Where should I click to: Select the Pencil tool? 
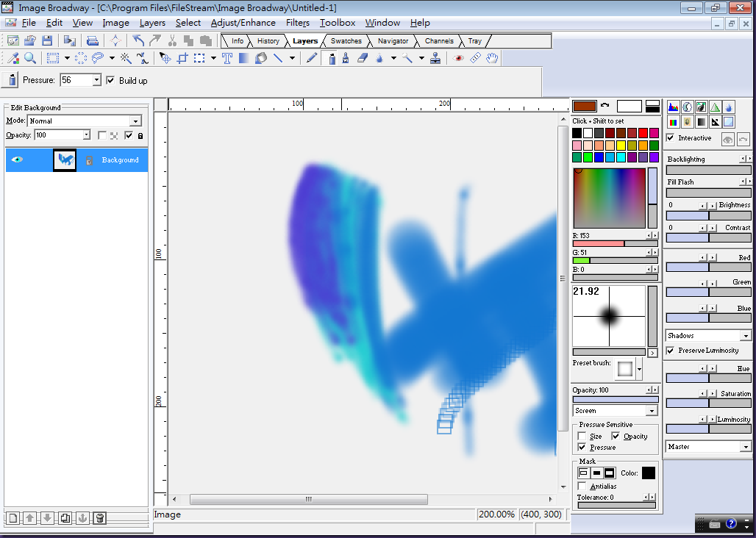[x=312, y=58]
